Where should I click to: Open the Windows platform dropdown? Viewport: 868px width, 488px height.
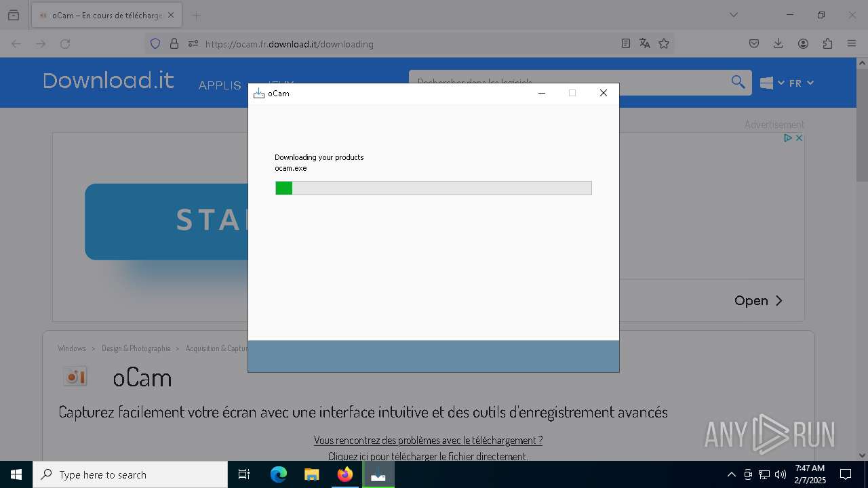coord(772,83)
